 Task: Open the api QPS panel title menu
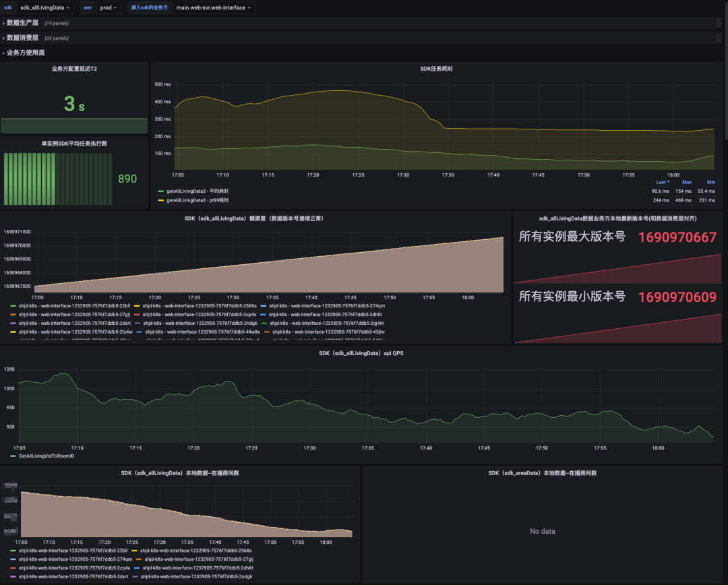(x=361, y=353)
